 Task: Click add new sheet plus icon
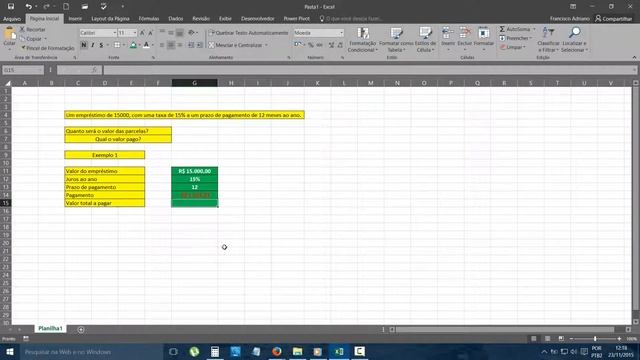[x=81, y=329]
